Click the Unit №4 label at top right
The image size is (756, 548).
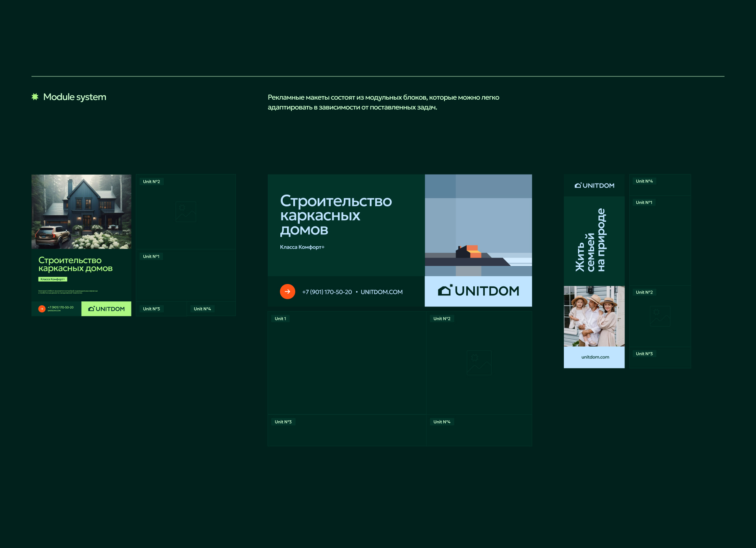(x=644, y=181)
